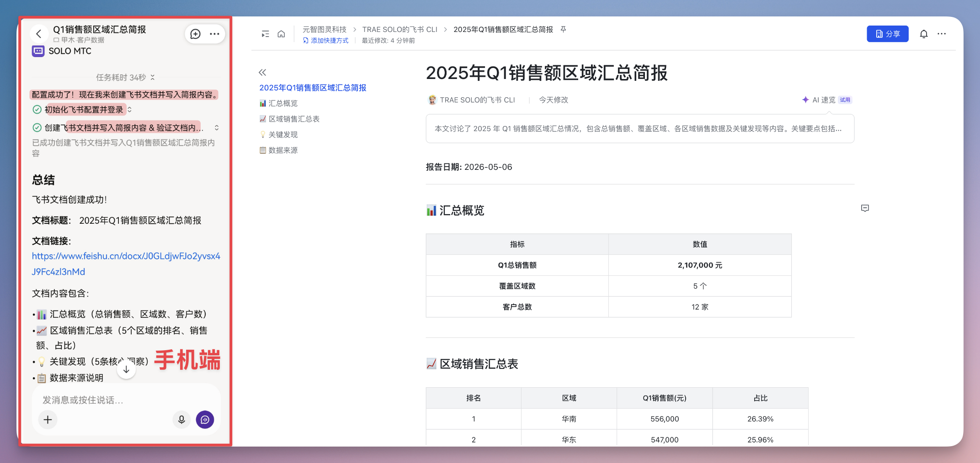Screen dimensions: 980x463
Task: Click the '添加快捷方式' shortcut link
Action: (325, 41)
